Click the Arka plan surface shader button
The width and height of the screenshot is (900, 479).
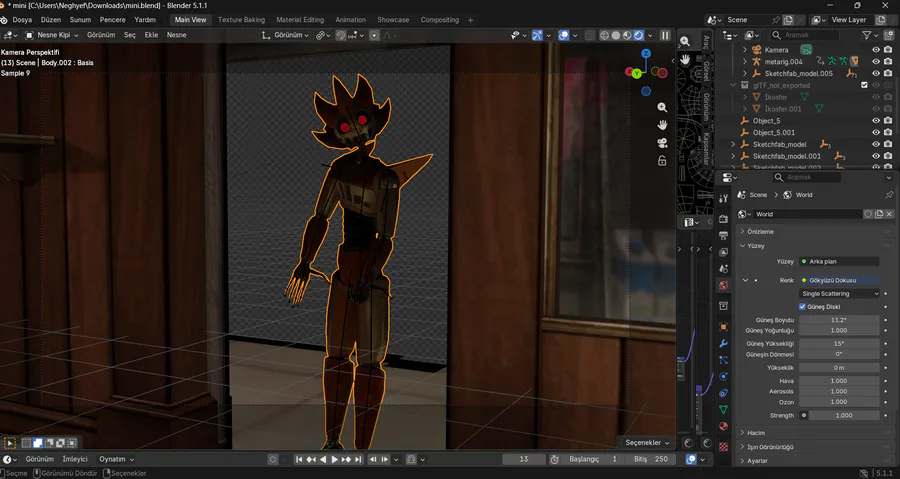click(x=839, y=261)
